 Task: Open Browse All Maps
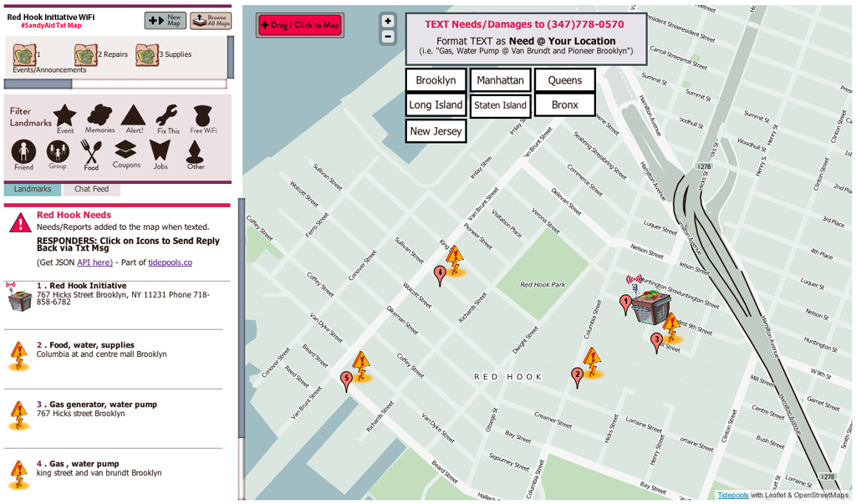click(x=211, y=21)
